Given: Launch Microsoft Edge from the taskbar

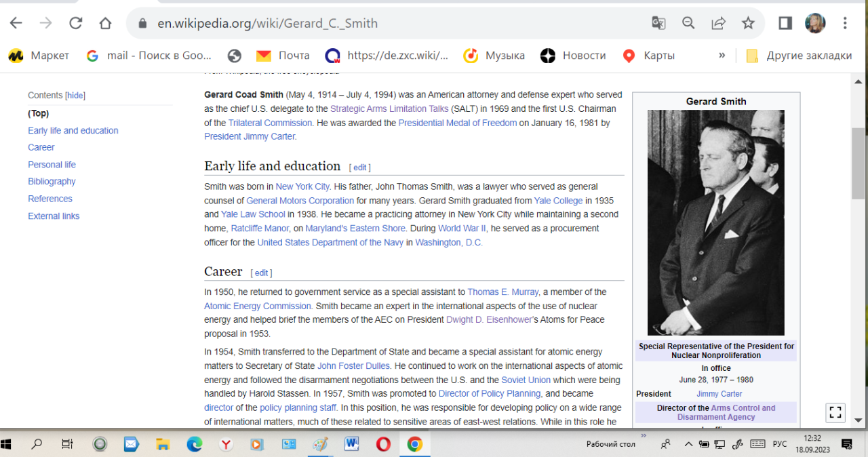Looking at the screenshot, I should coord(195,444).
